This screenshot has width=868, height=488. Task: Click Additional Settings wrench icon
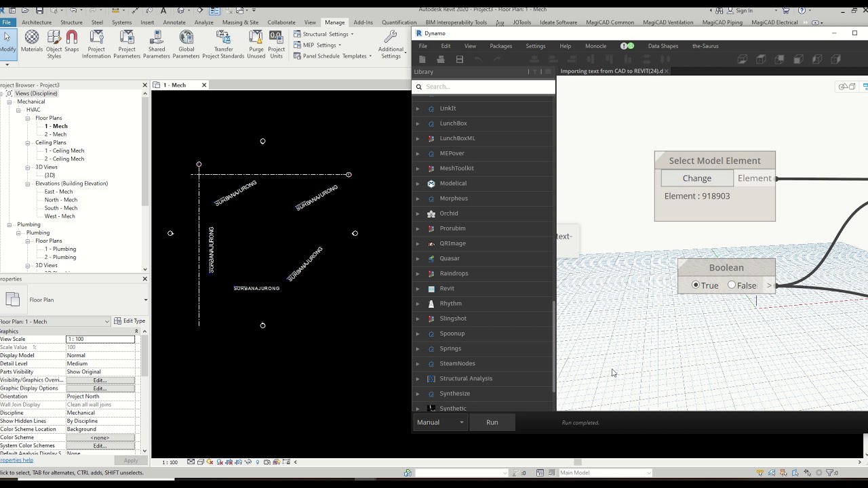[391, 37]
